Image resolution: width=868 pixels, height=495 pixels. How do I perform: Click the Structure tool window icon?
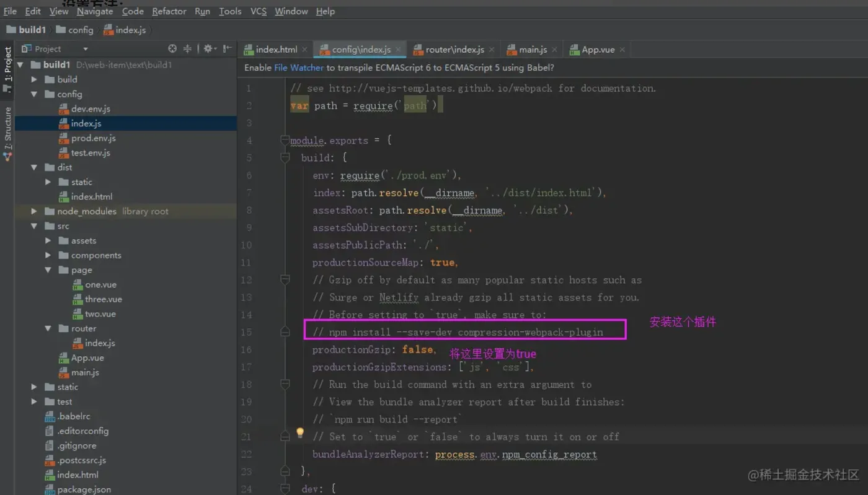click(x=7, y=157)
